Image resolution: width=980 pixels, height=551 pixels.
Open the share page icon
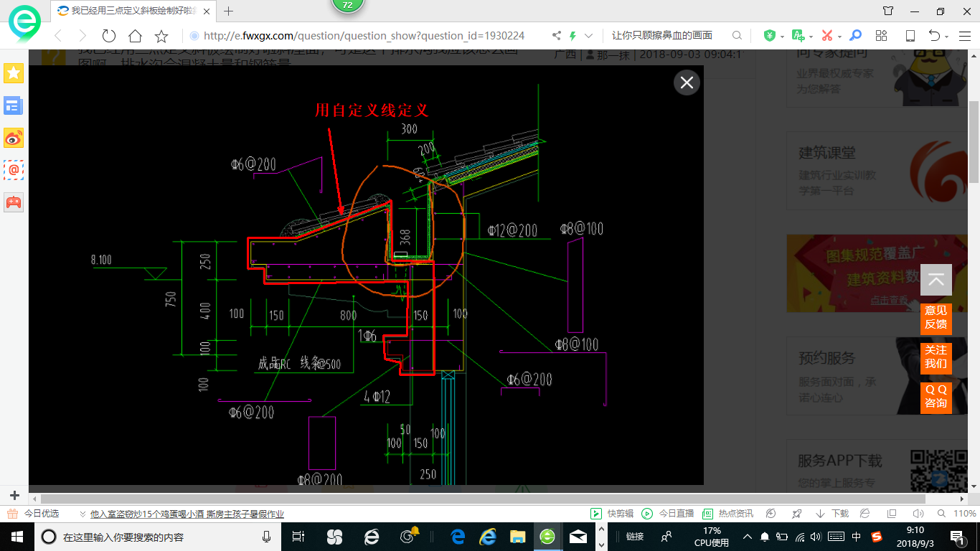tap(557, 36)
